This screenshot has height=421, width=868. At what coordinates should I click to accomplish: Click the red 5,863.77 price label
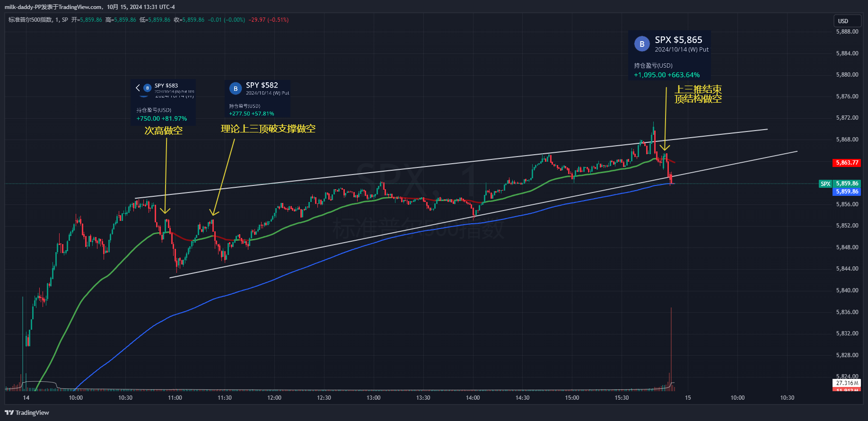click(x=846, y=163)
